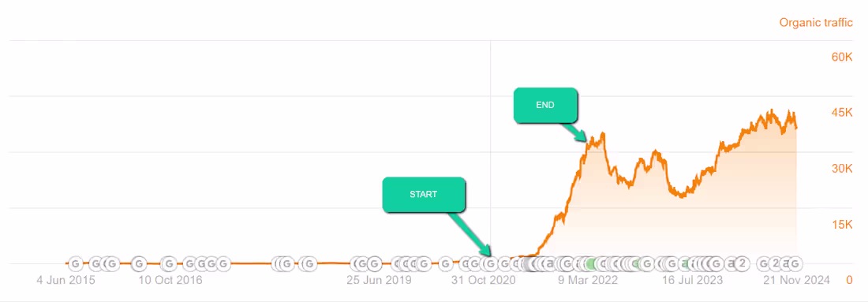Click the 15K axis value
The image size is (868, 302).
click(x=842, y=225)
